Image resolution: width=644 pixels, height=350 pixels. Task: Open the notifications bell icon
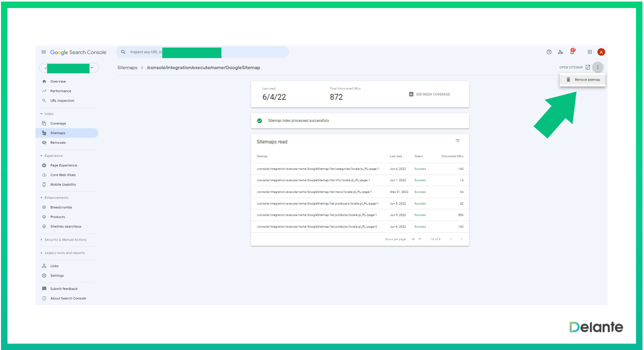tap(572, 52)
